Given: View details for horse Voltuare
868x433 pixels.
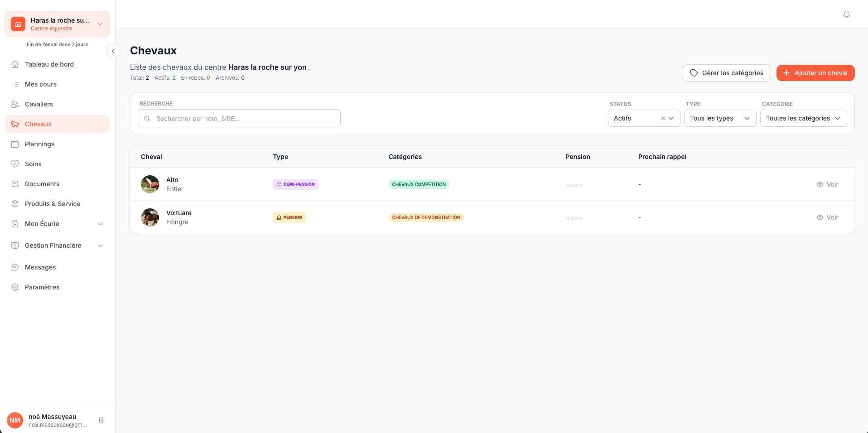Looking at the screenshot, I should tap(827, 217).
